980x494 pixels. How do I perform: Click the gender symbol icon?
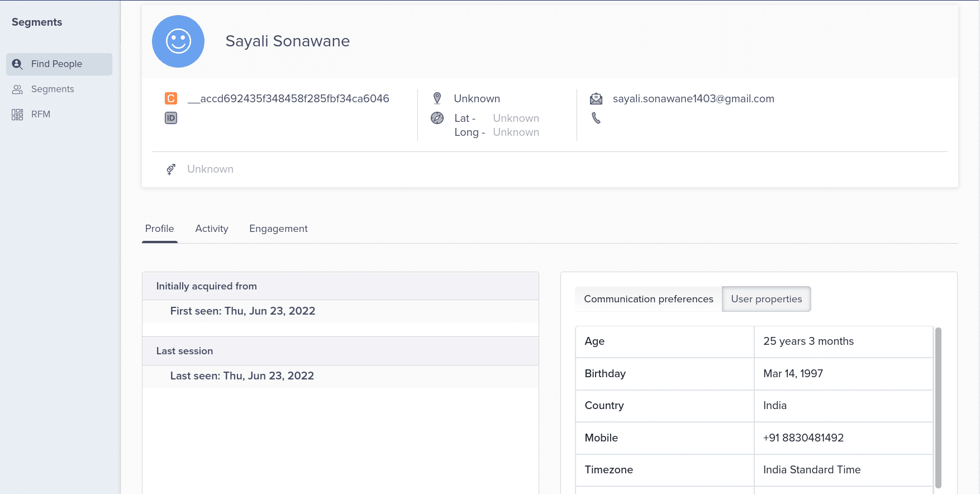[x=171, y=169]
